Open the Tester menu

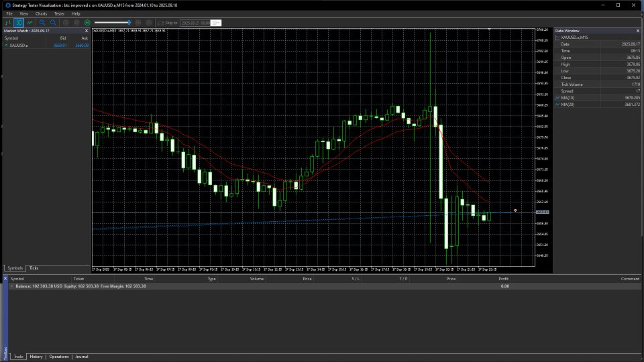tap(59, 13)
